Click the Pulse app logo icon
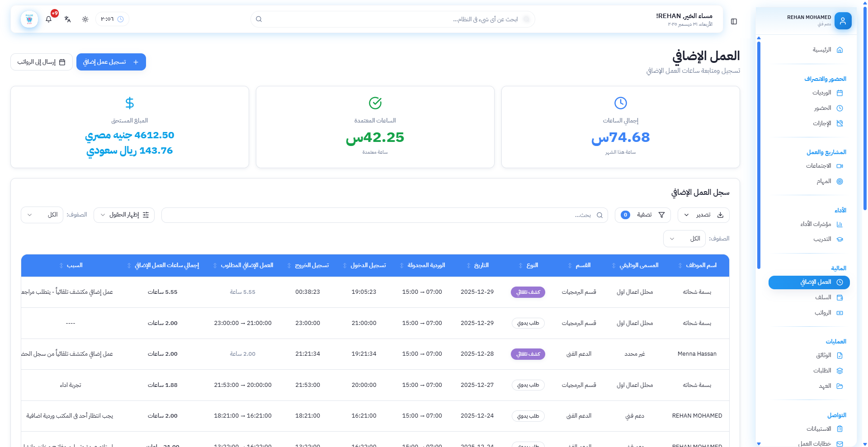868x447 pixels. 29,19
